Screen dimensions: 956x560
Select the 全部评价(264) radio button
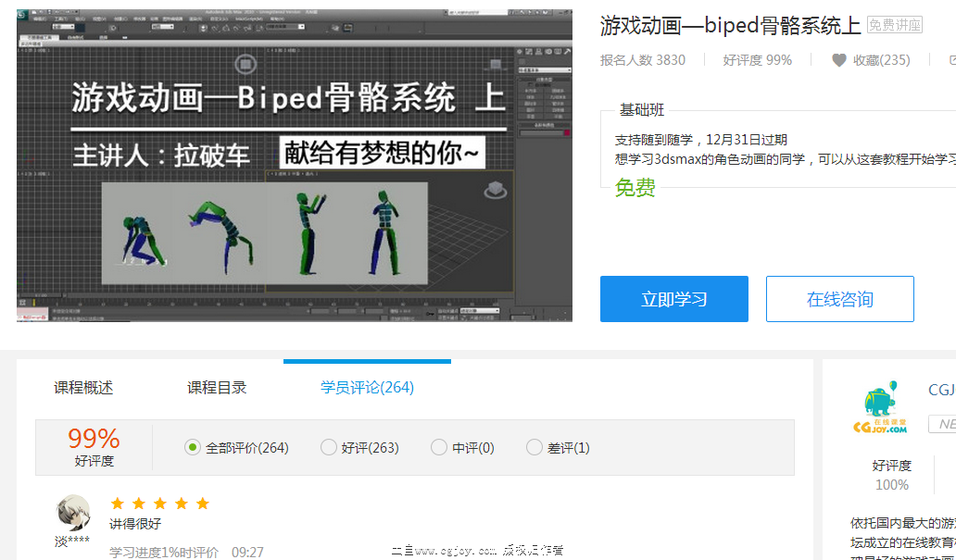[x=193, y=448]
